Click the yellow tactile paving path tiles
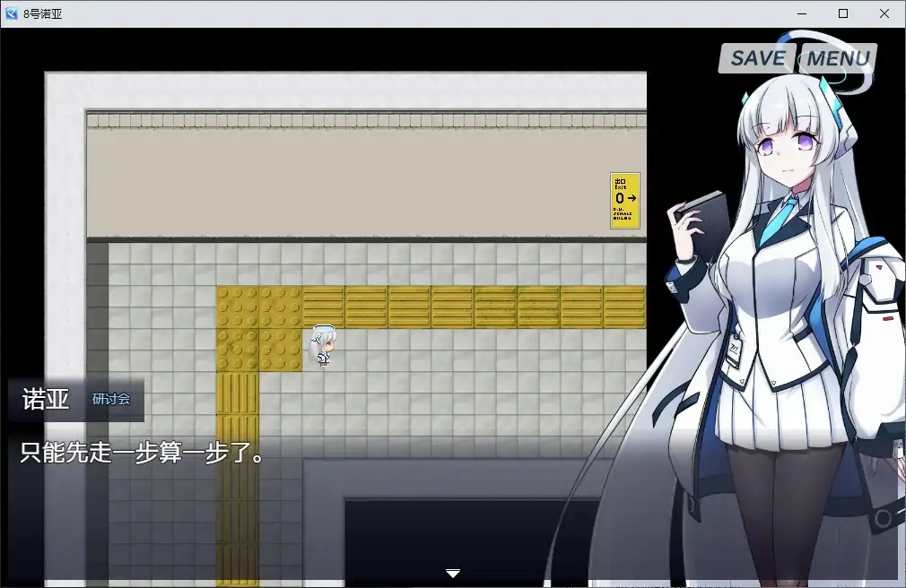 click(x=238, y=394)
